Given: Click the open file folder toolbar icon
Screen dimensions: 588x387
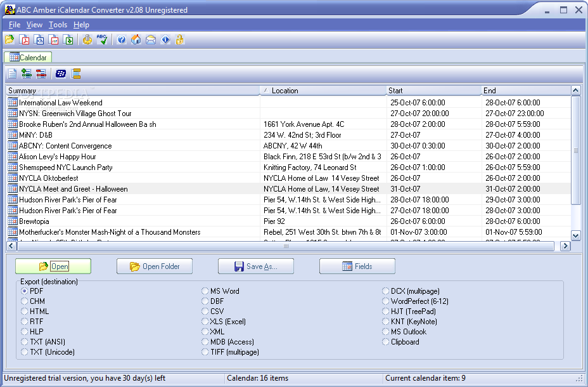Looking at the screenshot, I should (x=10, y=39).
